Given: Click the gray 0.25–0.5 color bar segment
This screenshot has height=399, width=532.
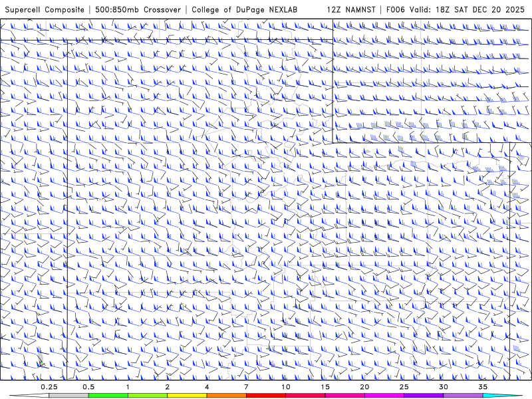Looking at the screenshot, I should pyautogui.click(x=68, y=396).
